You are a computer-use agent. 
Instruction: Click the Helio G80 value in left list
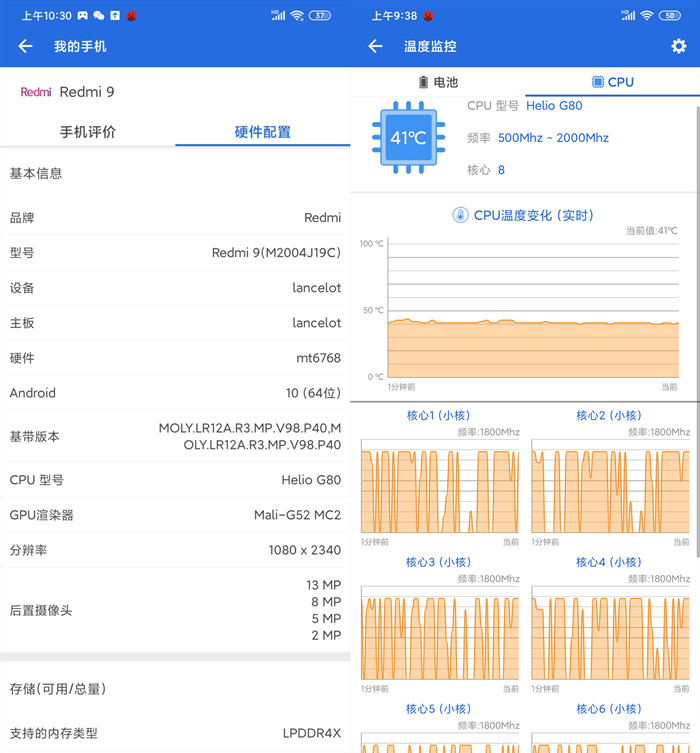tap(311, 480)
